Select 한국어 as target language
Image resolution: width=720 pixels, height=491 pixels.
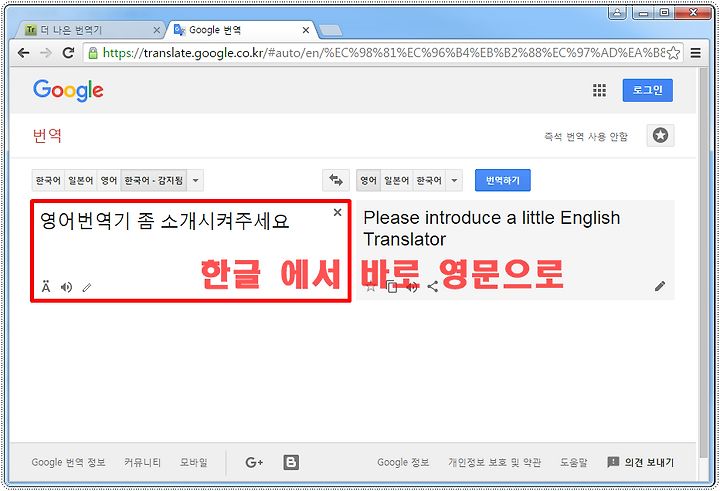pos(429,181)
